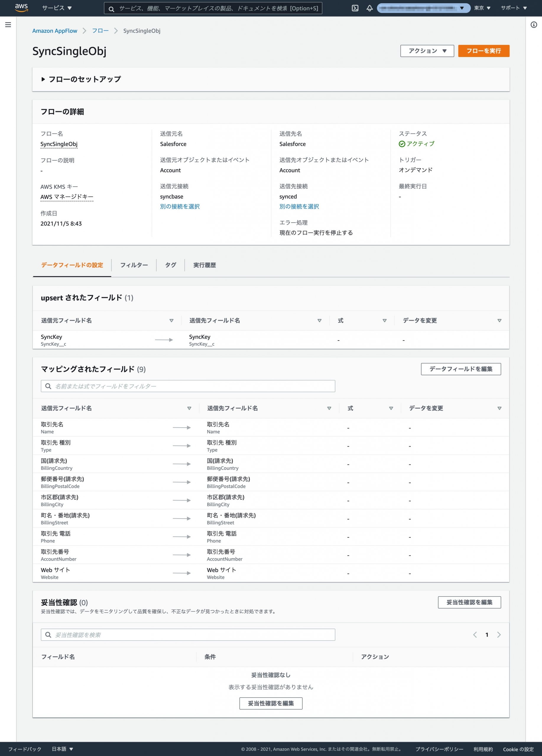Open 利用規約 footer link
The image size is (542, 756).
tap(483, 749)
